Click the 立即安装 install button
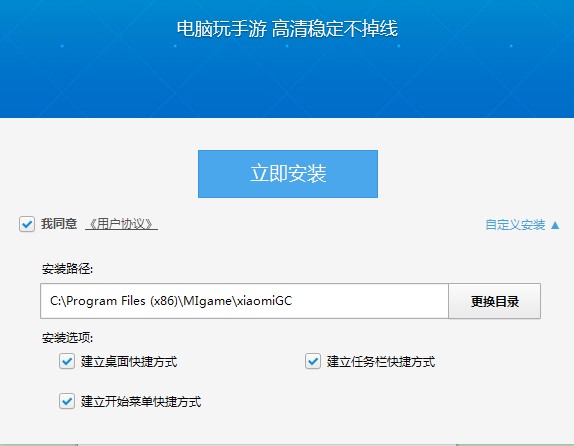Viewport: 574px width, 446px height. [x=288, y=174]
